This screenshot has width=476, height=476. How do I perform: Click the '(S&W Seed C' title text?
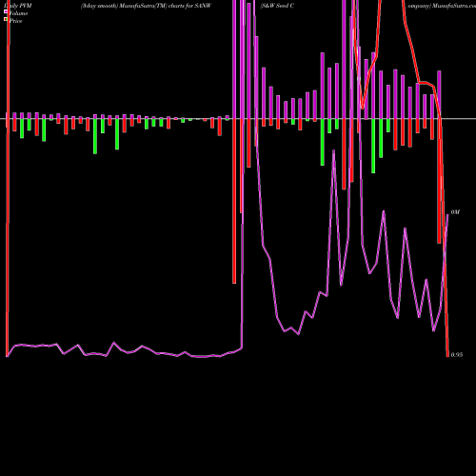pyautogui.click(x=277, y=6)
